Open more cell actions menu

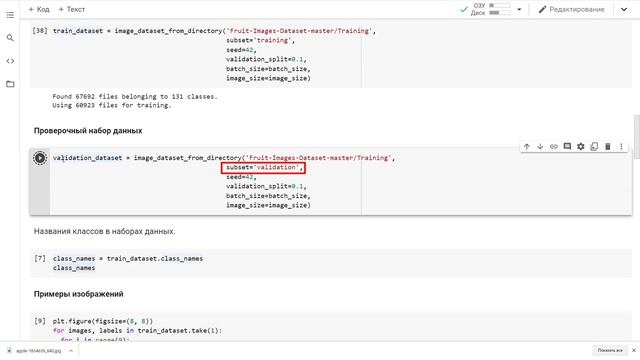tap(621, 147)
